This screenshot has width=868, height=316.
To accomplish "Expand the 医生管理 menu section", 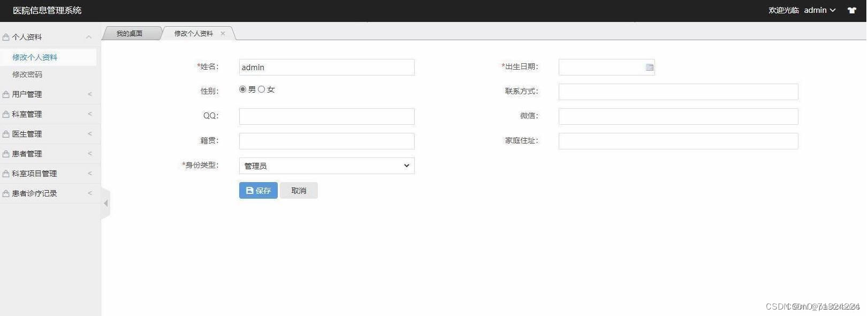I will [89, 134].
